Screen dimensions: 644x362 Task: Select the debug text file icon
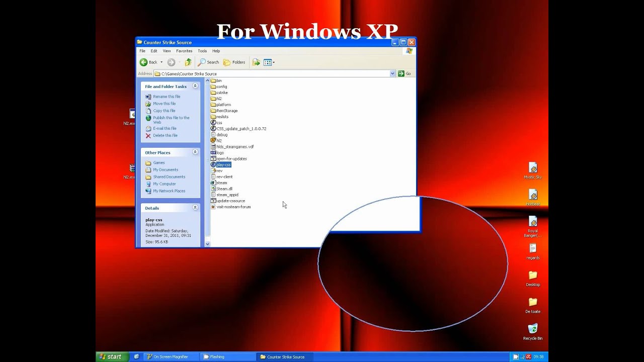pyautogui.click(x=213, y=135)
